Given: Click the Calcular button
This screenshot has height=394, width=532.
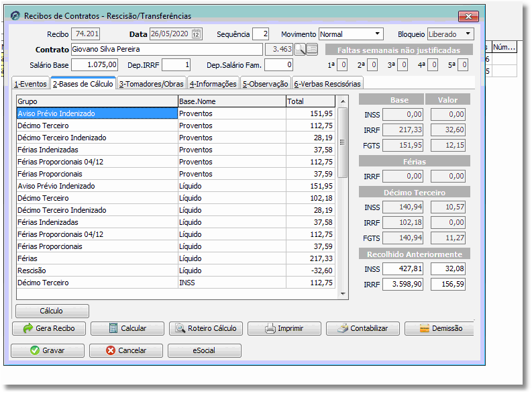Looking at the screenshot, I should [127, 328].
